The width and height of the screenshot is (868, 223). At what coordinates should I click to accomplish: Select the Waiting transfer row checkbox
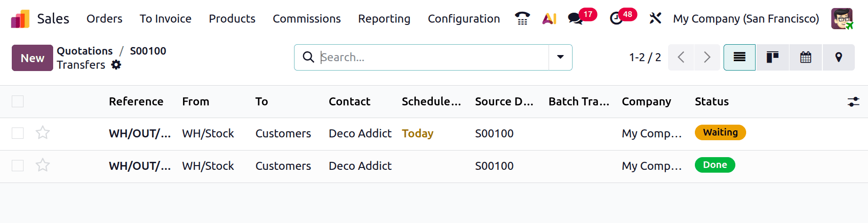click(x=18, y=134)
